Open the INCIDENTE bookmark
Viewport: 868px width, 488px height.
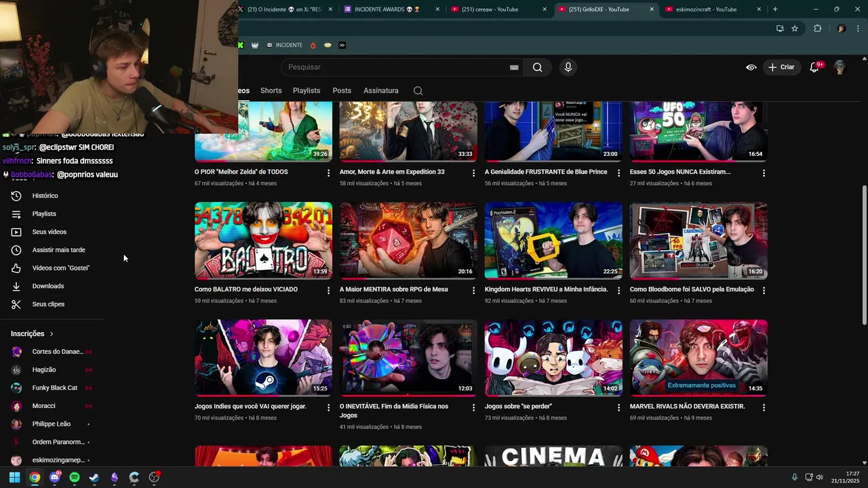click(x=284, y=45)
